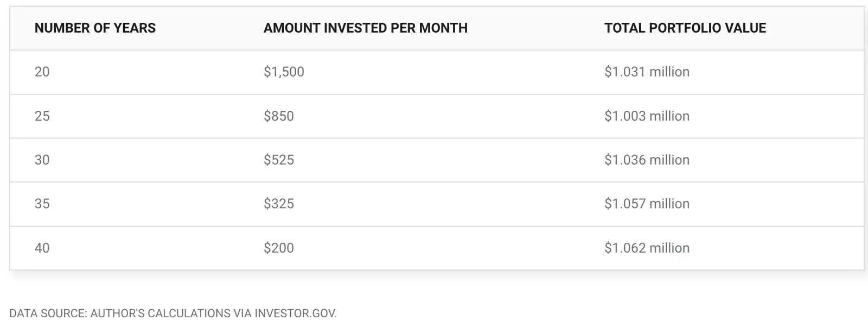Select the $525 monthly amount cell
The width and height of the screenshot is (868, 326).
(x=279, y=160)
